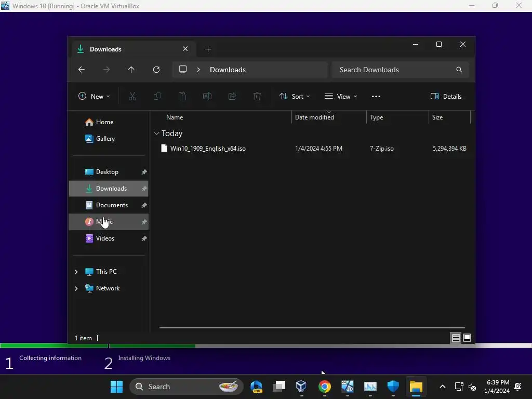Click the horizontal scrollbar in file list
Image resolution: width=532 pixels, height=399 pixels.
click(x=312, y=328)
